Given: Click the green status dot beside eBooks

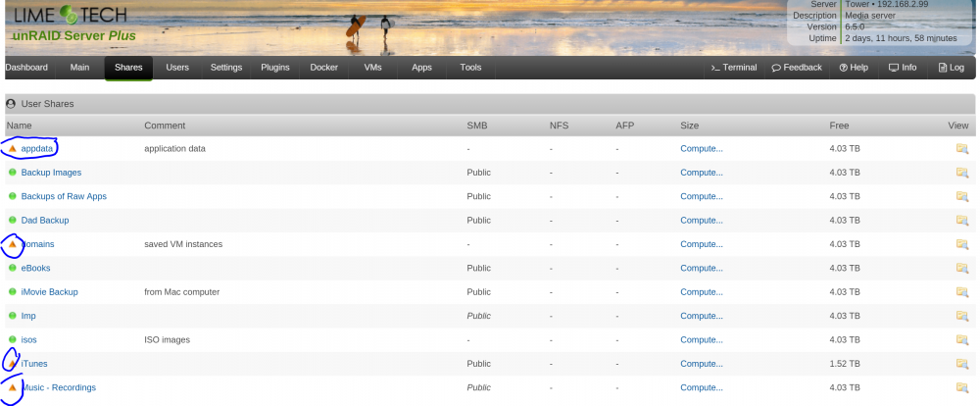Looking at the screenshot, I should click(13, 268).
